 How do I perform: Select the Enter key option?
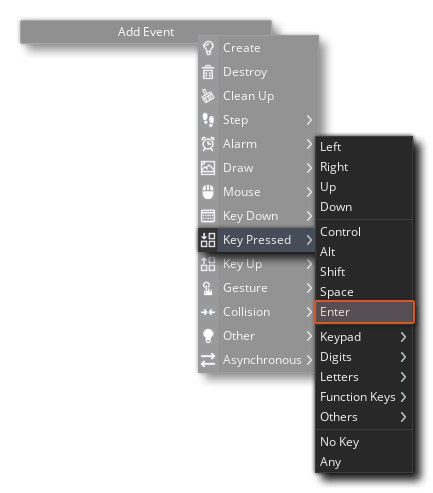point(364,312)
